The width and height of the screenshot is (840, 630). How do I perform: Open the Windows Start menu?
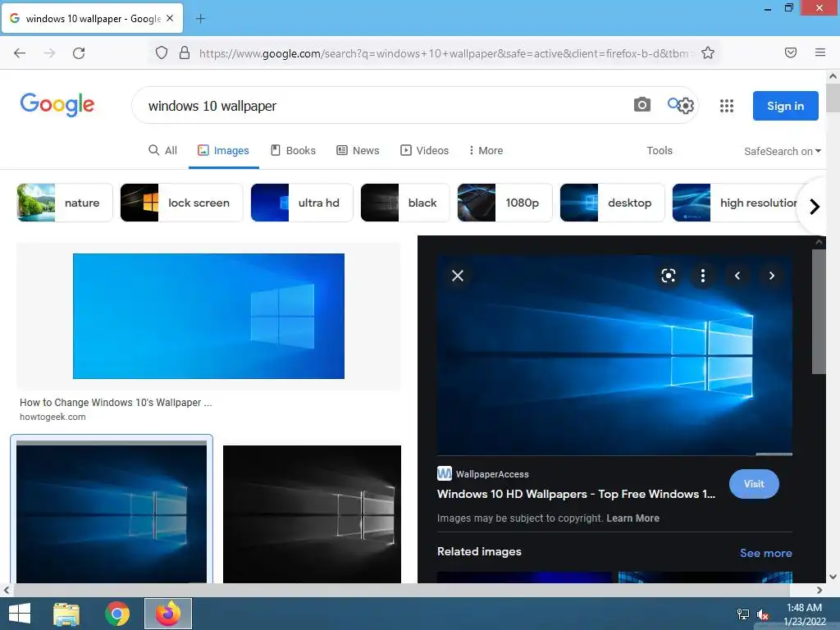point(20,614)
